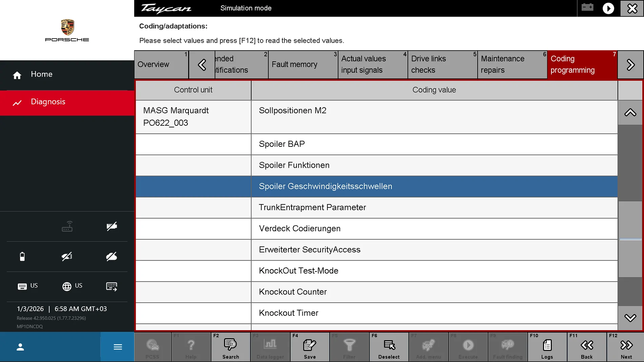Image resolution: width=644 pixels, height=362 pixels.
Task: Click the vertical scrollbar thumb
Action: (x=630, y=239)
